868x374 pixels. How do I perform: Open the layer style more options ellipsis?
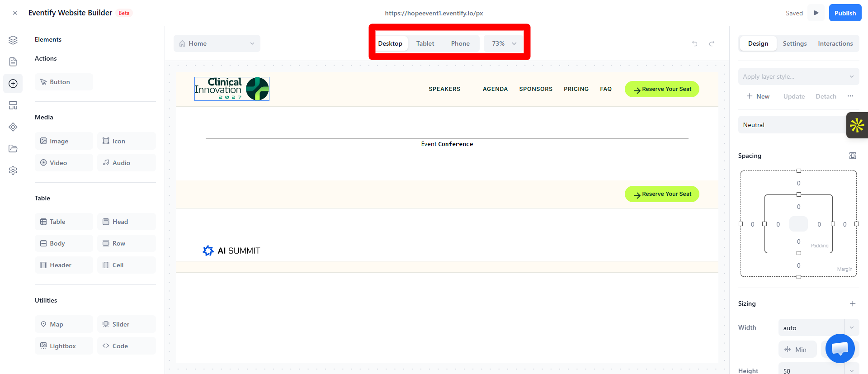(x=850, y=96)
